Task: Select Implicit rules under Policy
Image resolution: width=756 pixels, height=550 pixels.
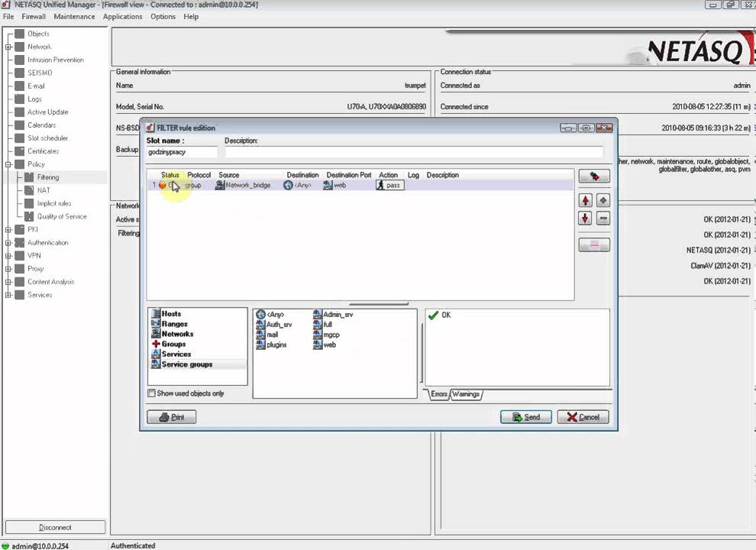Action: click(54, 203)
